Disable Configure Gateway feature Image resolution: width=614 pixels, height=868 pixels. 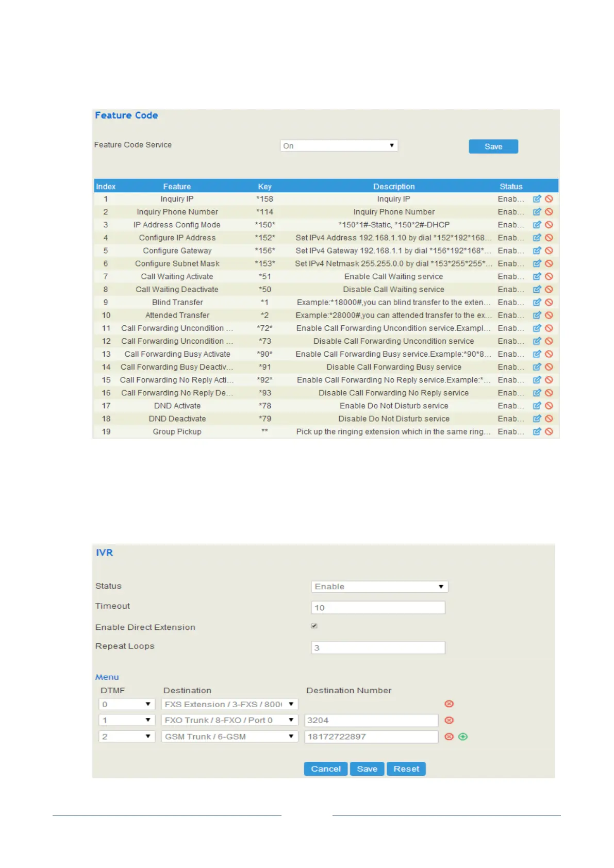click(x=549, y=251)
